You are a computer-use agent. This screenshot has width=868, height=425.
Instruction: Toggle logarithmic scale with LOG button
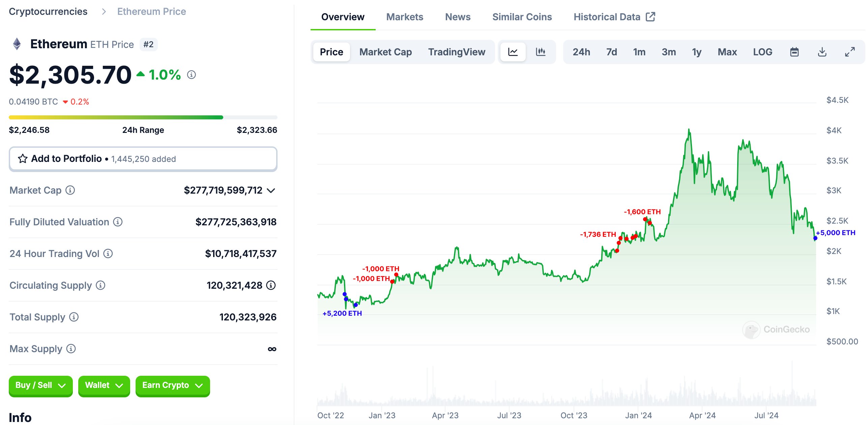(x=762, y=52)
